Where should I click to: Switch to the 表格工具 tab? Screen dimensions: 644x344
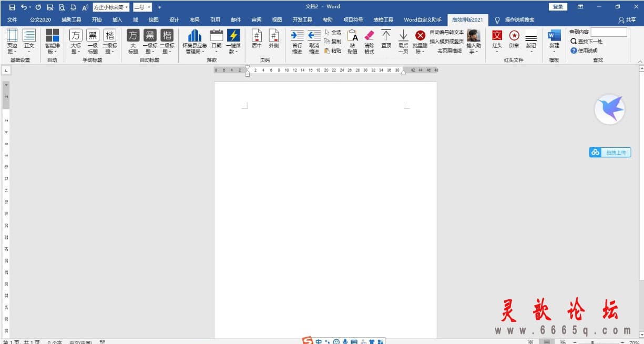coord(383,20)
